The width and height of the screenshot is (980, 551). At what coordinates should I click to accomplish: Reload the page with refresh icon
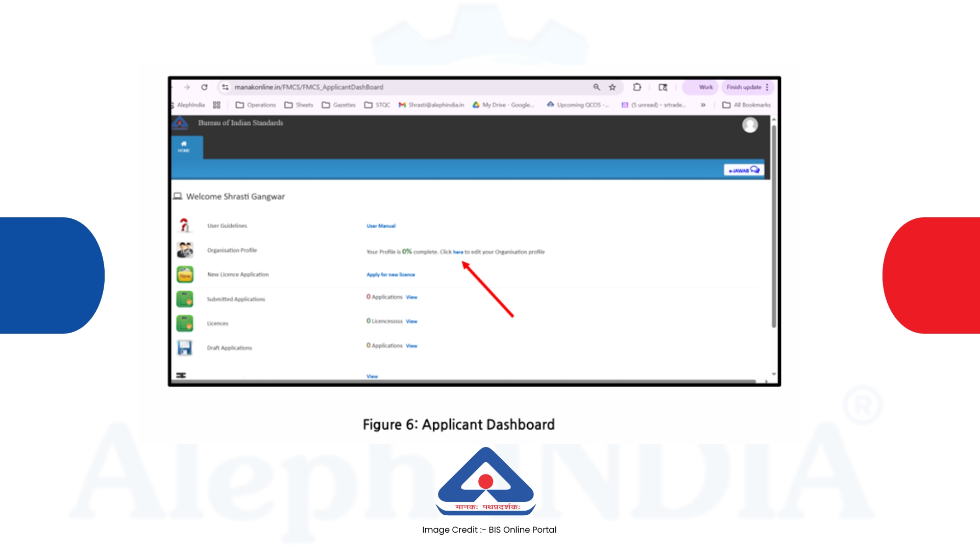click(x=204, y=87)
